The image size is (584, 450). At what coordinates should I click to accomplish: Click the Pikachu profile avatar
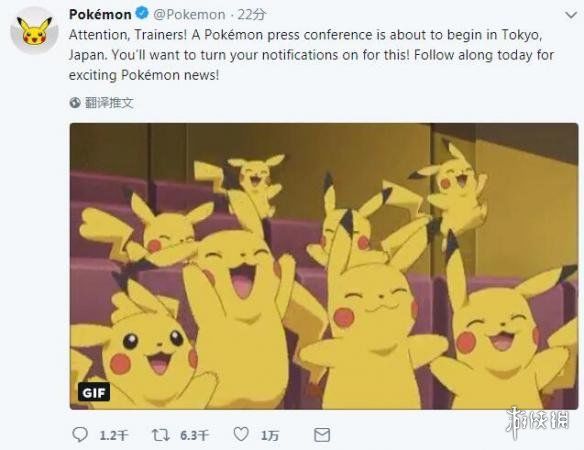(x=34, y=31)
